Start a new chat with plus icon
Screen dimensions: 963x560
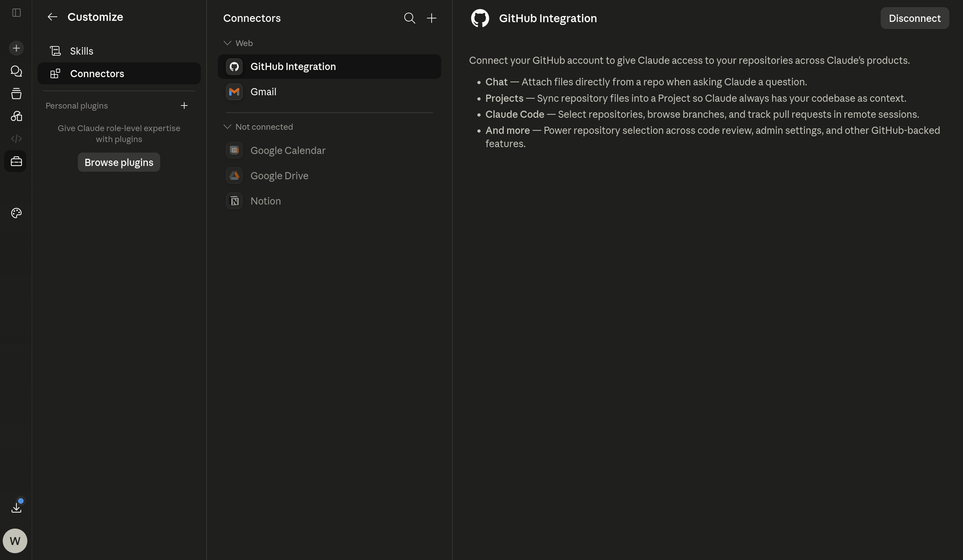pyautogui.click(x=16, y=48)
